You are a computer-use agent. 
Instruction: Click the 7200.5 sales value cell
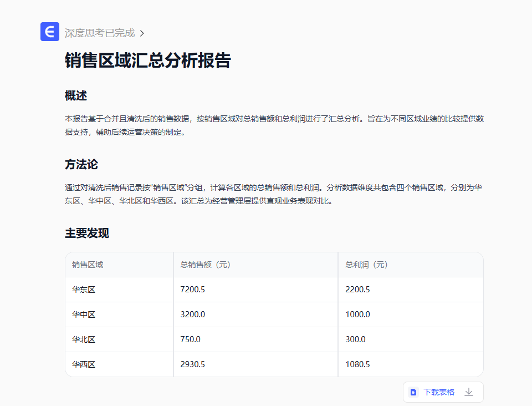(193, 290)
